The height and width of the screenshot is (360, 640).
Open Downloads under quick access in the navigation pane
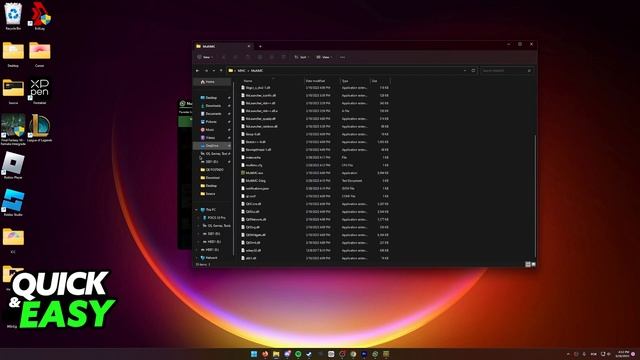[x=213, y=106]
